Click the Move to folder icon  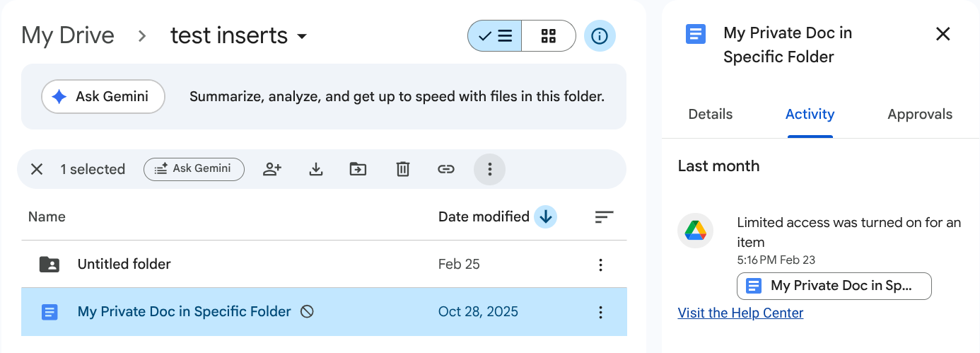pos(358,169)
